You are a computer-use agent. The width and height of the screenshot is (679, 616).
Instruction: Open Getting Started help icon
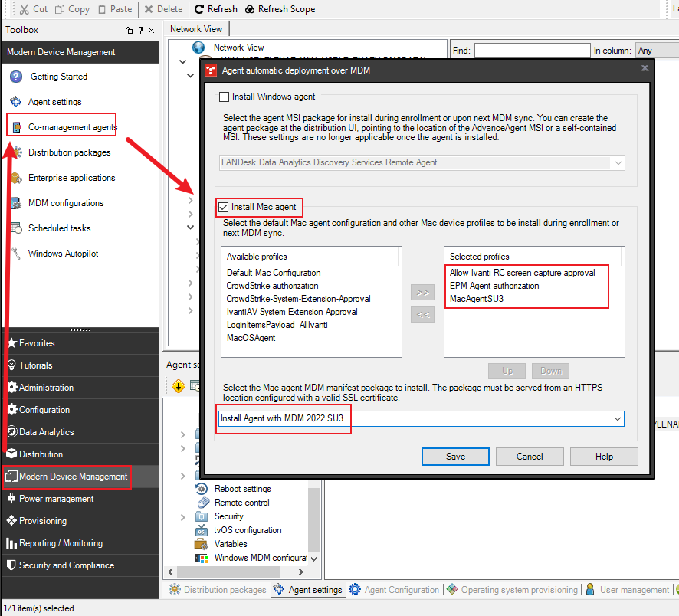pyautogui.click(x=15, y=77)
